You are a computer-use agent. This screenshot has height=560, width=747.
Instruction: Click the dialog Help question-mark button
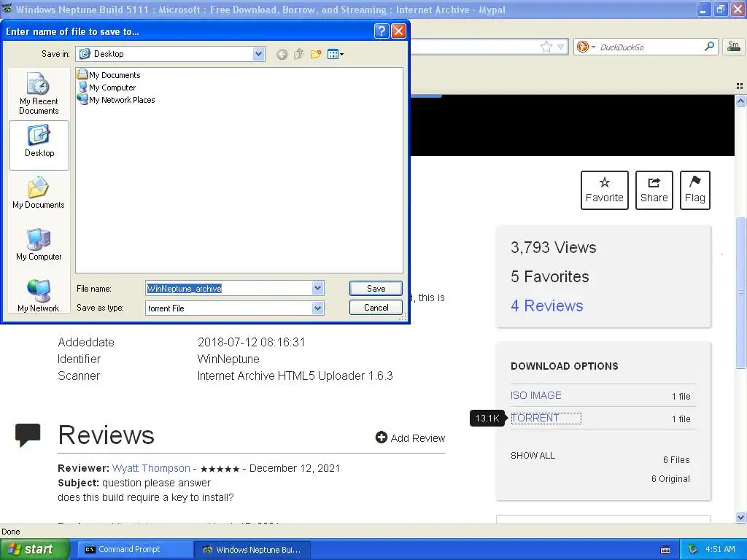tap(381, 31)
